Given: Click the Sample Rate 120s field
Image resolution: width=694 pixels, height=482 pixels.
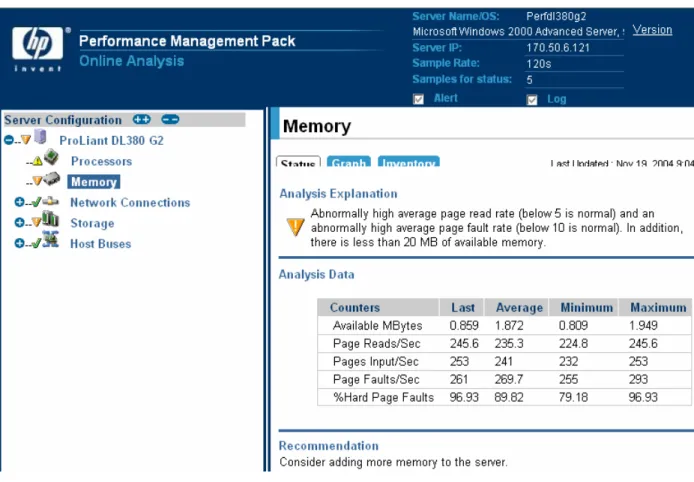Looking at the screenshot, I should (574, 64).
